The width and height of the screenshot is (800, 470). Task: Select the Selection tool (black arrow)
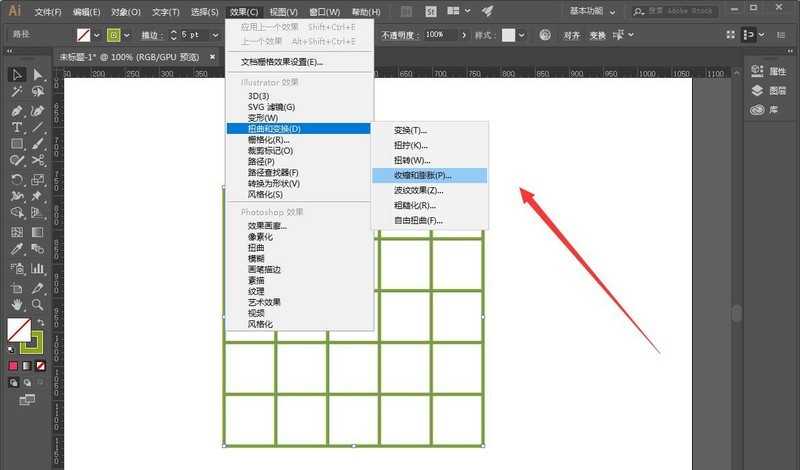click(x=17, y=75)
